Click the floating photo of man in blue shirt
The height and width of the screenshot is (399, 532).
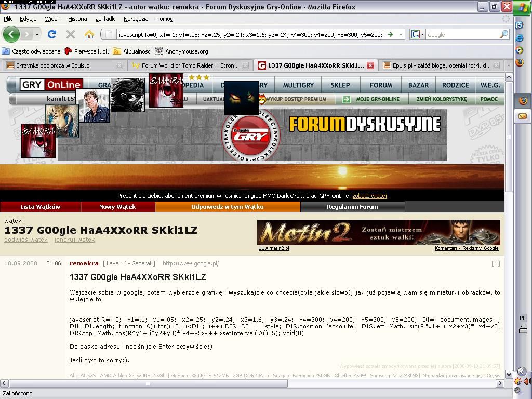92,105
